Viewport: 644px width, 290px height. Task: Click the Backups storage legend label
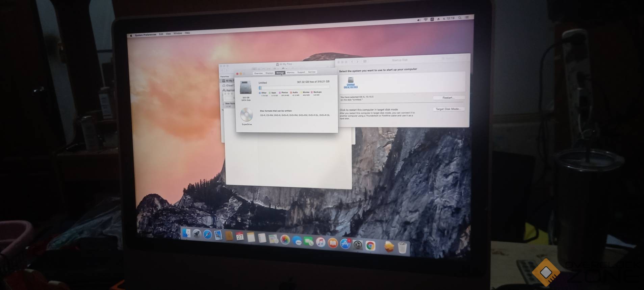point(317,92)
